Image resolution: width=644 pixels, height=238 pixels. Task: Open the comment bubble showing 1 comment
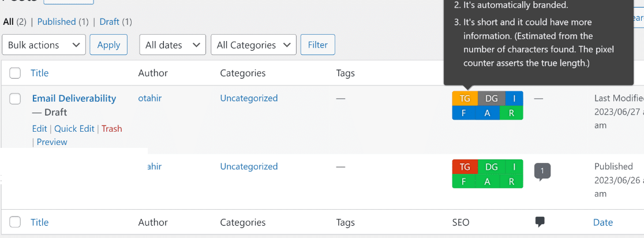pyautogui.click(x=542, y=172)
